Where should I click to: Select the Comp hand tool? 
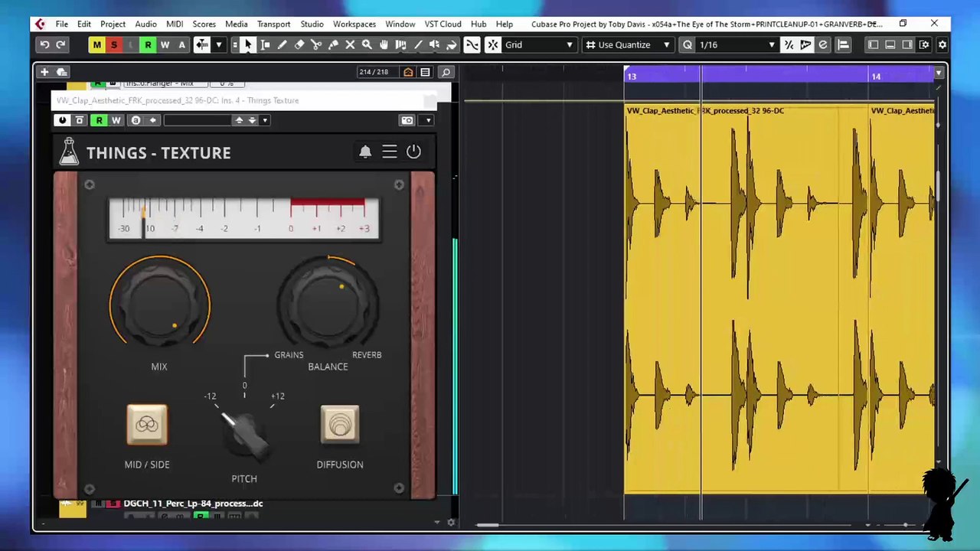pos(384,45)
